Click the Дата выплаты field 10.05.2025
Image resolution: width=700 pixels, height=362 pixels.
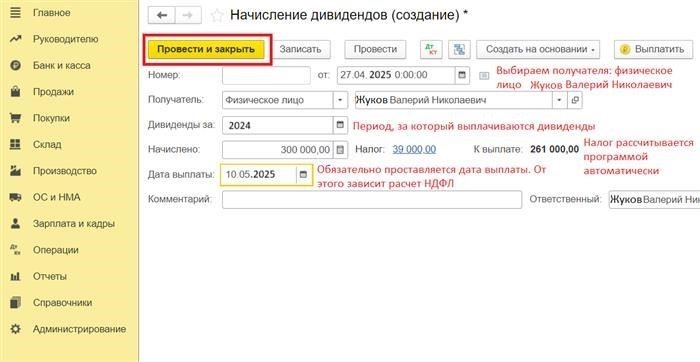click(258, 175)
